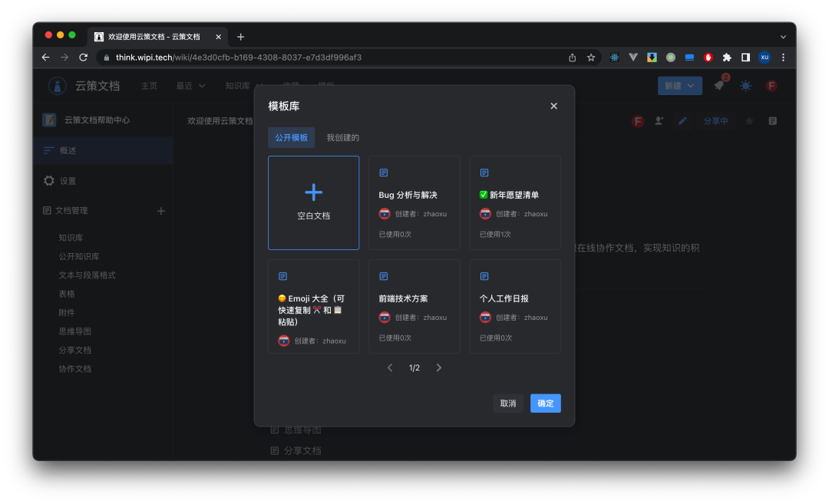Open a new browser tab
829x504 pixels.
240,37
